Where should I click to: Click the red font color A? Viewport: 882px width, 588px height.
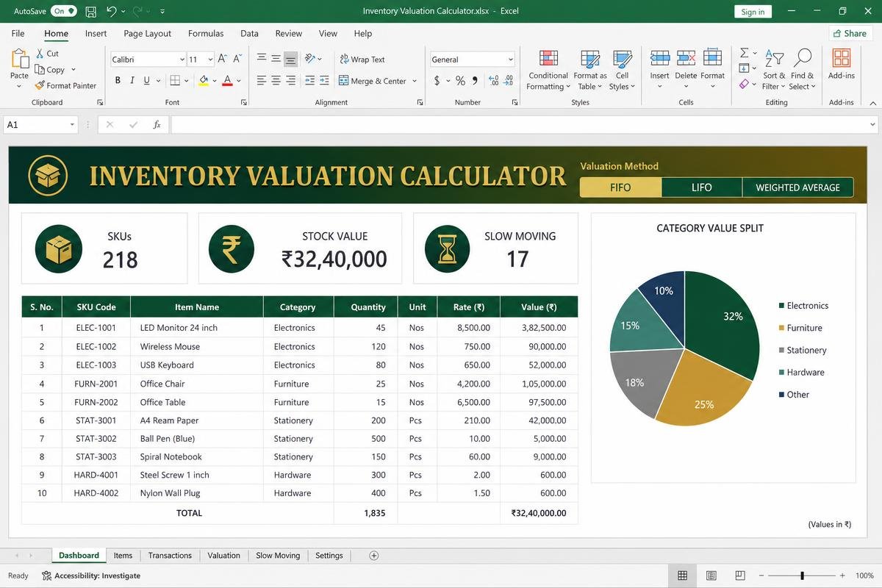[x=228, y=81]
